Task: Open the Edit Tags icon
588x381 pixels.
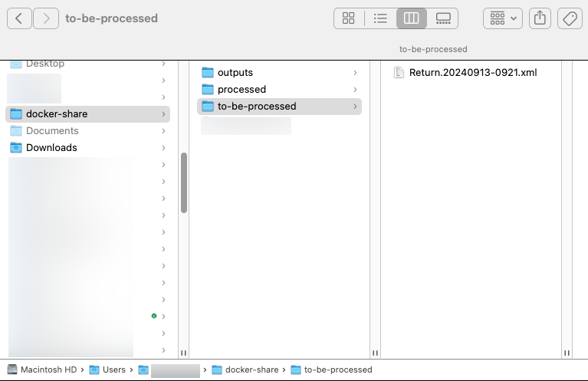Action: tap(570, 18)
